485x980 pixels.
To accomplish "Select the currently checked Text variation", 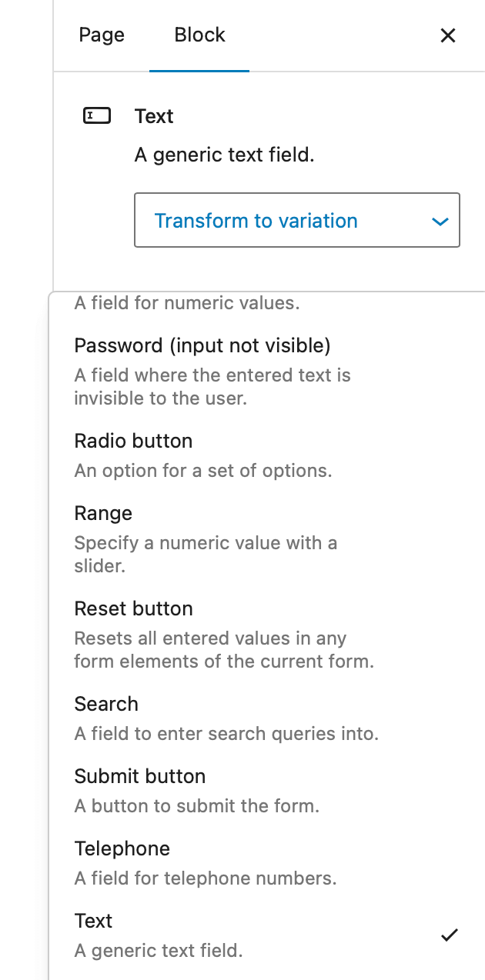I will pyautogui.click(x=93, y=921).
